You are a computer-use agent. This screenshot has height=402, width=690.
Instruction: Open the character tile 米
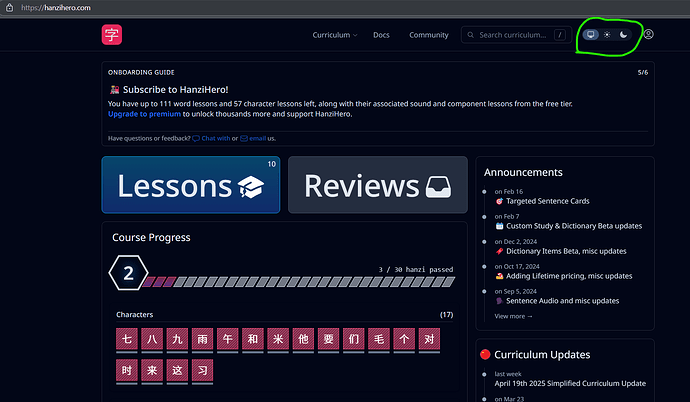[x=278, y=339]
